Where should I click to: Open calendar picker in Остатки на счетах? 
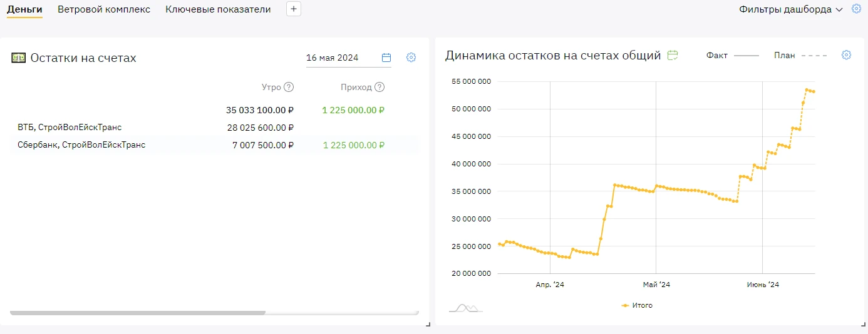coord(386,58)
